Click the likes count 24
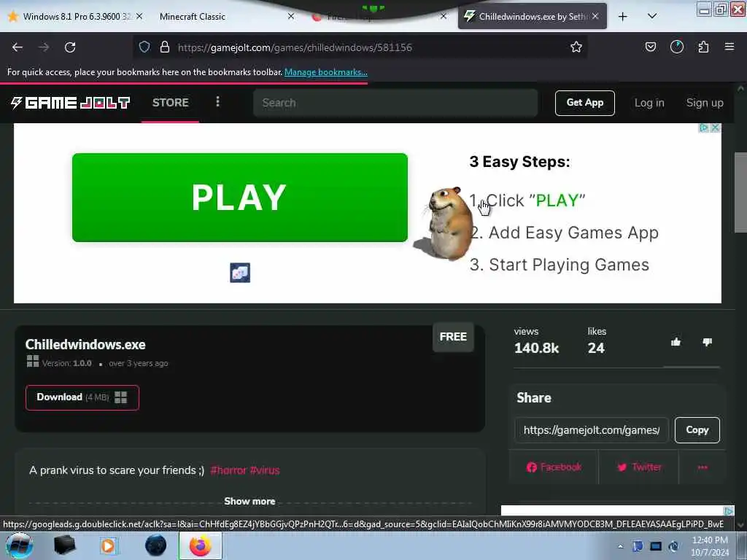The height and width of the screenshot is (560, 747). (x=596, y=348)
